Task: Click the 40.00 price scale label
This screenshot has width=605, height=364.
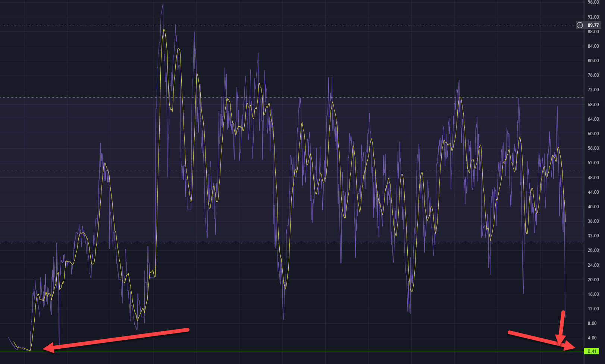Action: [x=593, y=207]
